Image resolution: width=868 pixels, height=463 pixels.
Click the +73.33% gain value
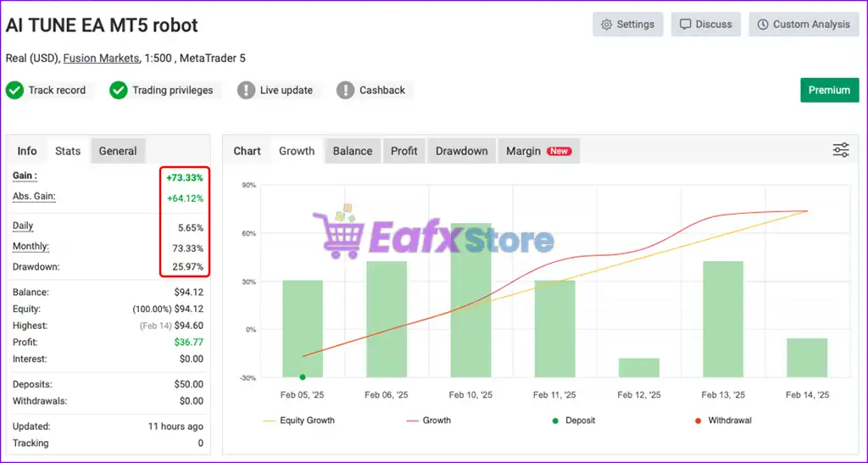coord(185,178)
